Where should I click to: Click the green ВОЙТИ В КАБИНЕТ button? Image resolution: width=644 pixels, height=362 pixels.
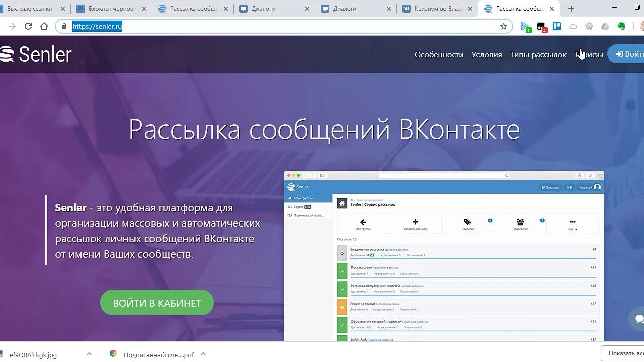click(x=157, y=303)
